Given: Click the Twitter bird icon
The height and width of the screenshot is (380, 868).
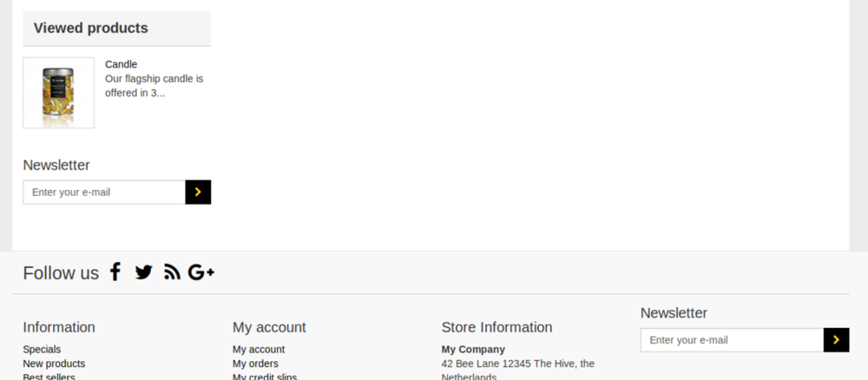Looking at the screenshot, I should (143, 272).
